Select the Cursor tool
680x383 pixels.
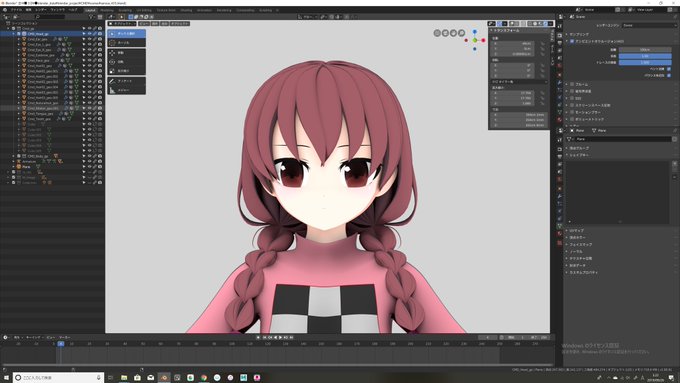(126, 43)
